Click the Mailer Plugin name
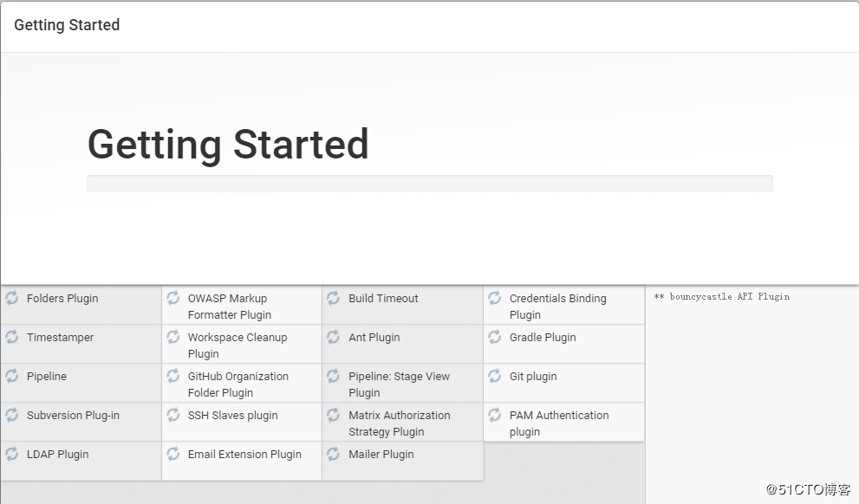 [x=381, y=454]
